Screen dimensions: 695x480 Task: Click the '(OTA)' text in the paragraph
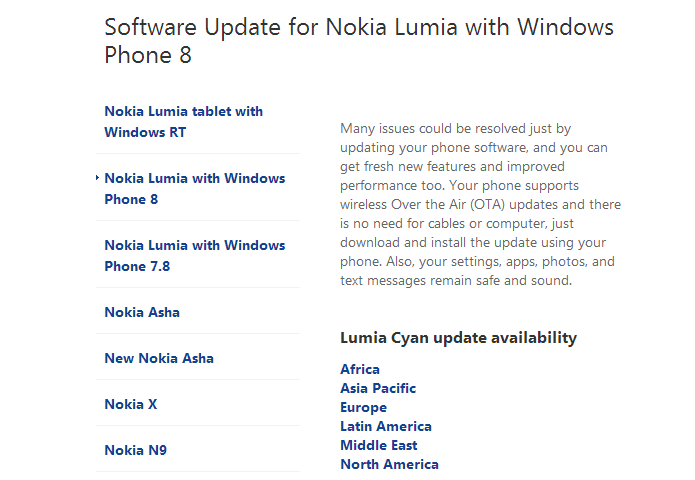(x=488, y=205)
